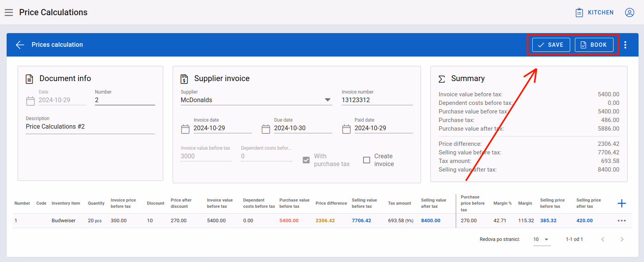The image size is (644, 262).
Task: Click the SAVE button
Action: [x=551, y=45]
